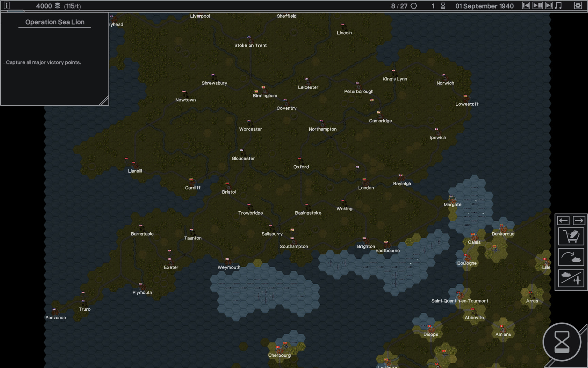The image size is (588, 368).
Task: Click the 01 September 1940 date
Action: 484,6
